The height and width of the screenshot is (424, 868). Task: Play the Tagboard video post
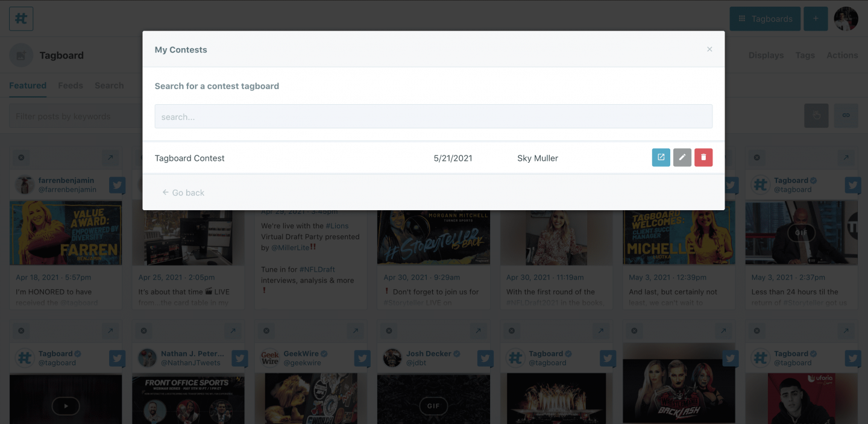coord(66,406)
